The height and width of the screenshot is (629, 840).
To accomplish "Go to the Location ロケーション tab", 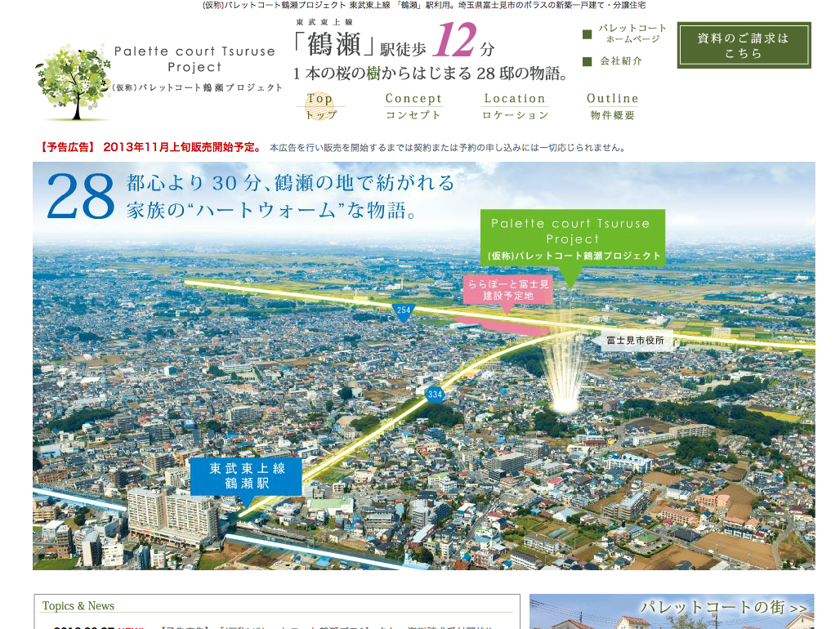I will (515, 106).
